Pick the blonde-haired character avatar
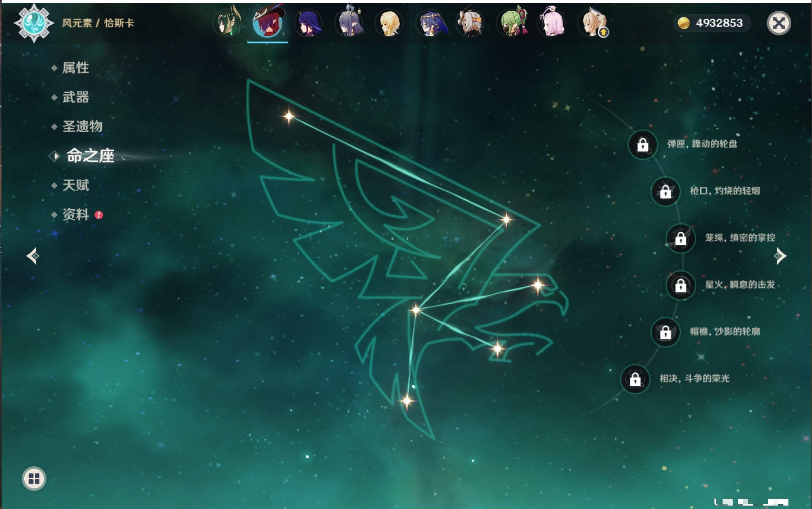812x509 pixels. 389,23
